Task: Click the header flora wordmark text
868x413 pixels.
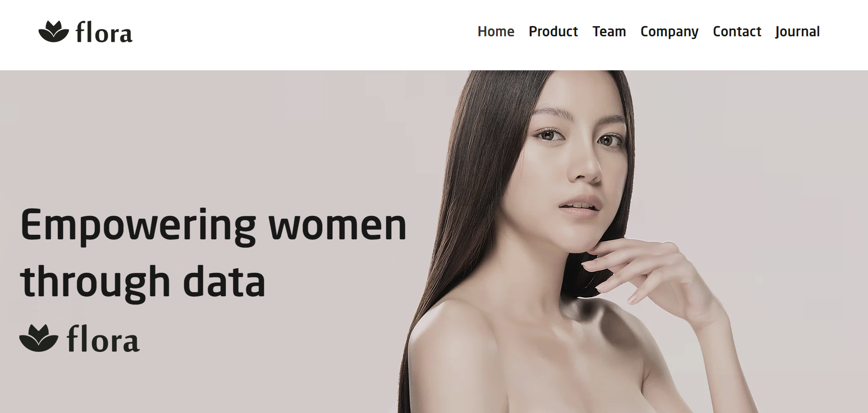Action: point(104,33)
